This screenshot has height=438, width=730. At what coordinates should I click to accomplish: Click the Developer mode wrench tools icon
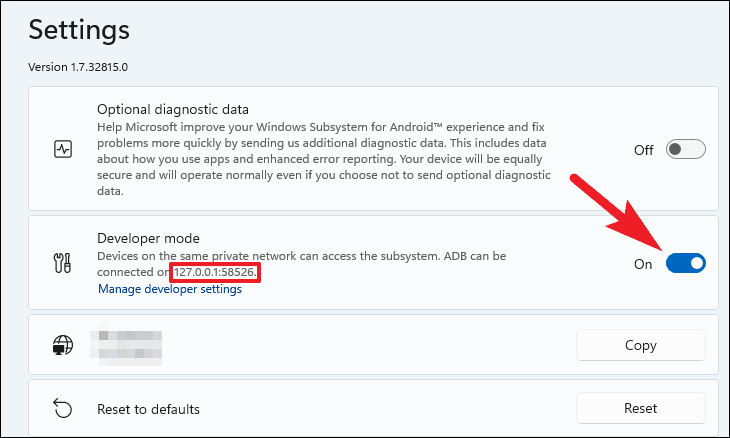[x=62, y=263]
